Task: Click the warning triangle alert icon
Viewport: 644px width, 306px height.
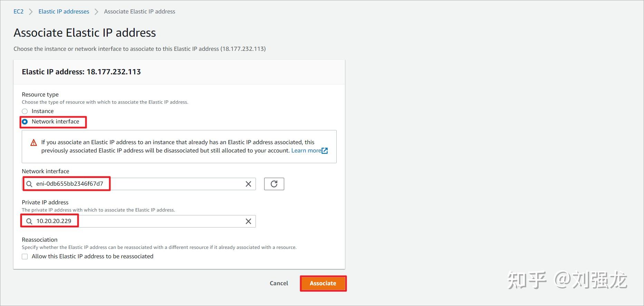Action: coord(33,142)
